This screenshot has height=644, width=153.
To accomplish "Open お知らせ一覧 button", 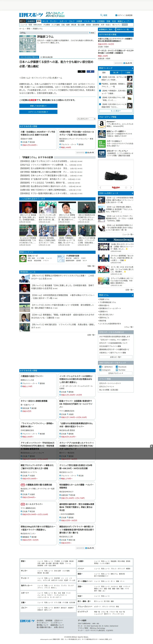I will 116,357.
